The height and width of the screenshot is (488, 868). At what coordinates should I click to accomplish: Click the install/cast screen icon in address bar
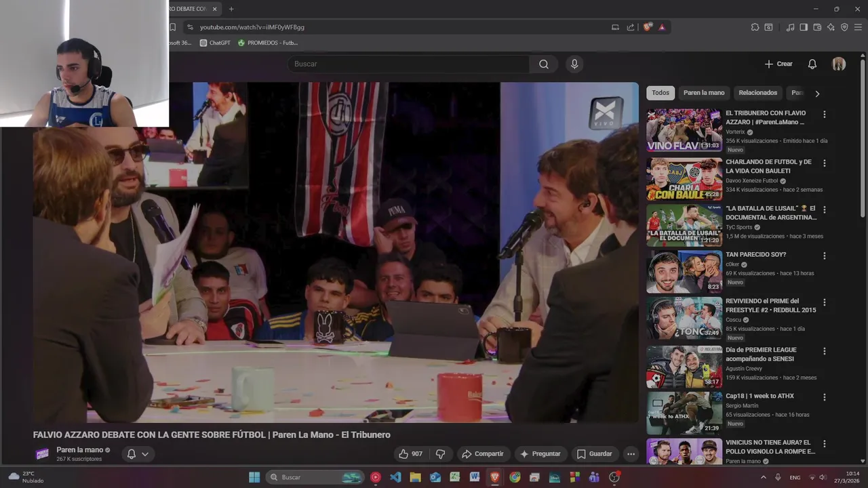tap(615, 27)
